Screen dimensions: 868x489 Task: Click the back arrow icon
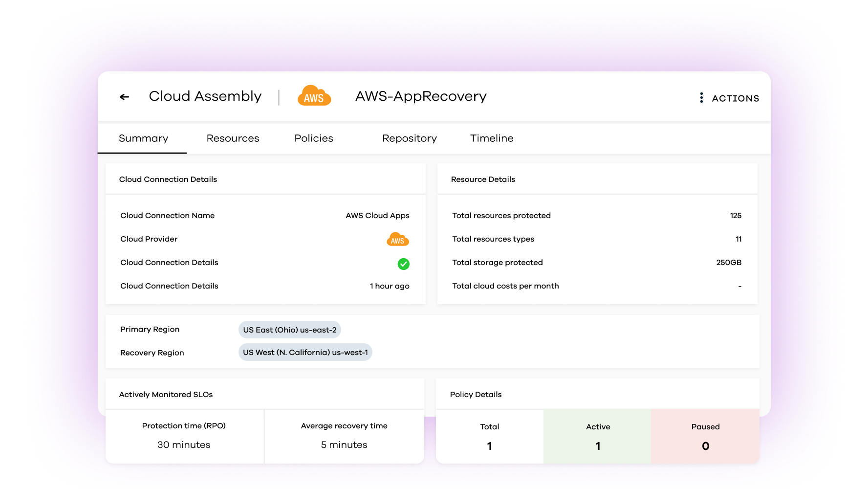click(x=125, y=97)
